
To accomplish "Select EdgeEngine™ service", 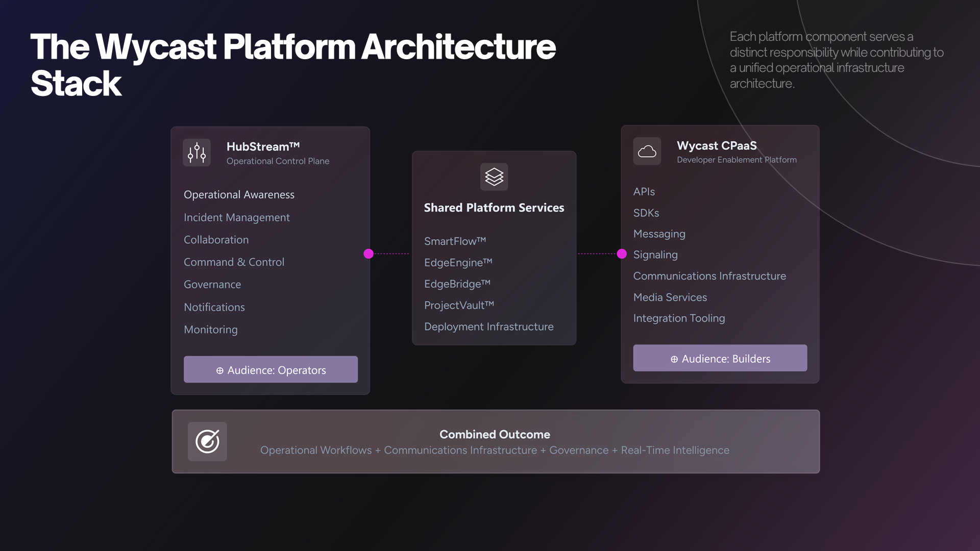I will click(458, 263).
